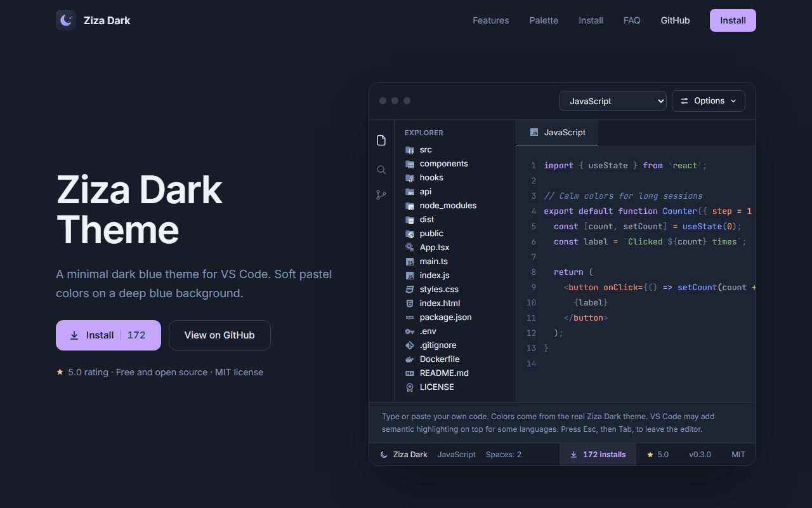This screenshot has height=508, width=812.
Task: Select the App.tsx file name
Action: [x=435, y=248]
